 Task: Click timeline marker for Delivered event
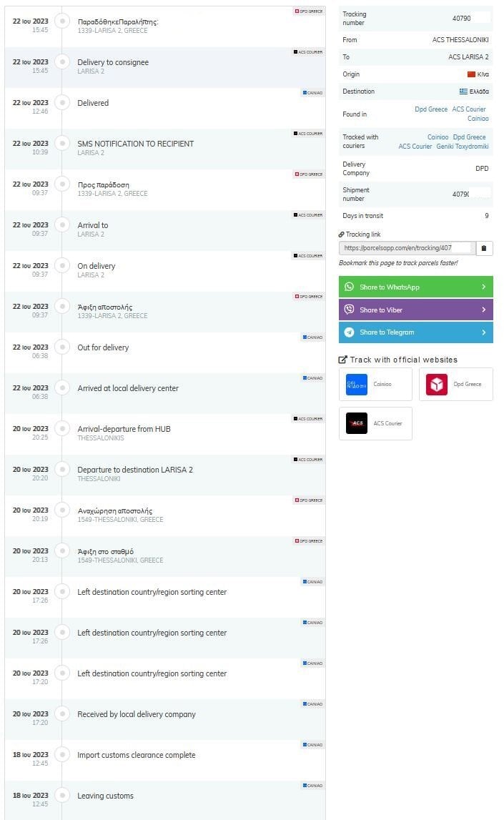pos(62,102)
